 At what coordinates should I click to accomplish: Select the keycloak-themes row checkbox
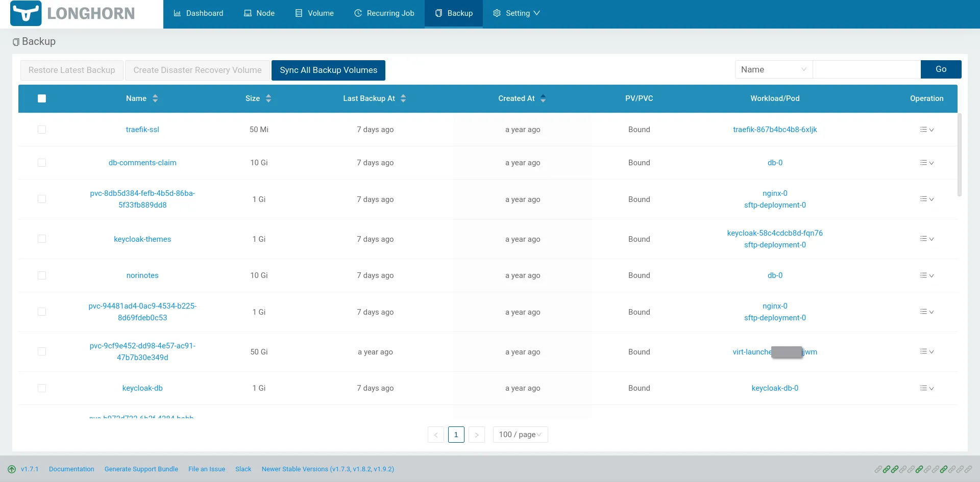coord(42,239)
